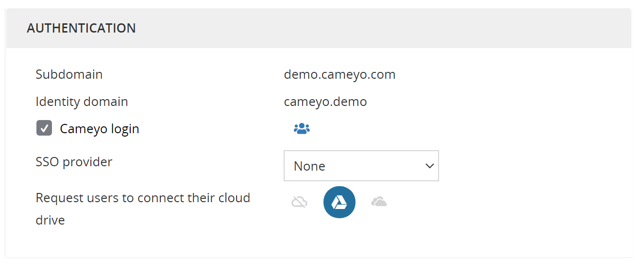This screenshot has height=278, width=644.
Task: Click the demo.cameyo.com subdomain value
Action: pos(339,74)
